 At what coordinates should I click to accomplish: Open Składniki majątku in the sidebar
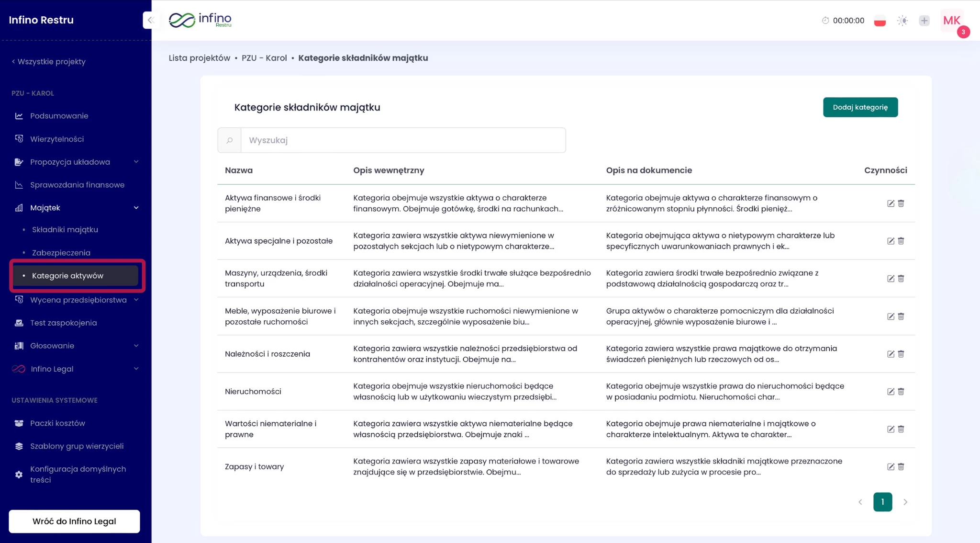tap(65, 230)
